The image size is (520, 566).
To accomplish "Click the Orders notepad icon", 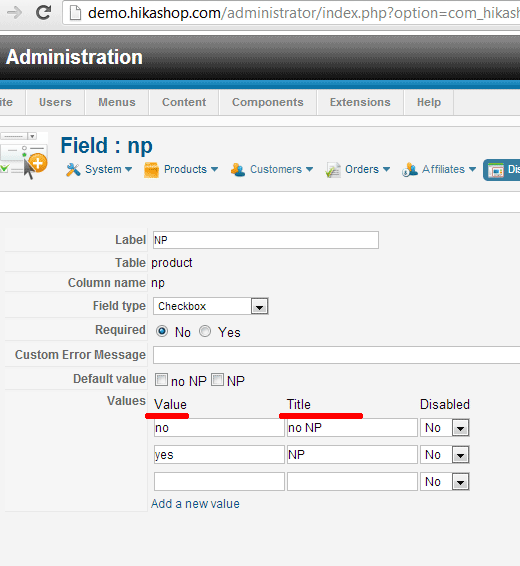I will (333, 170).
